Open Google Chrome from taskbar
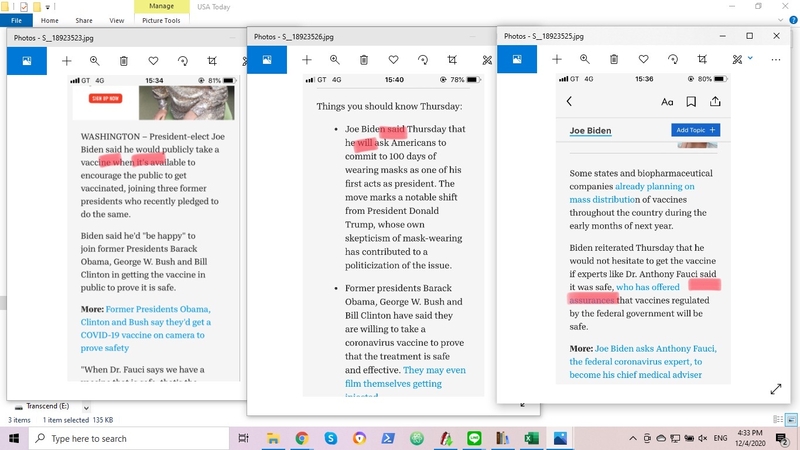The image size is (800, 450). pos(302,438)
